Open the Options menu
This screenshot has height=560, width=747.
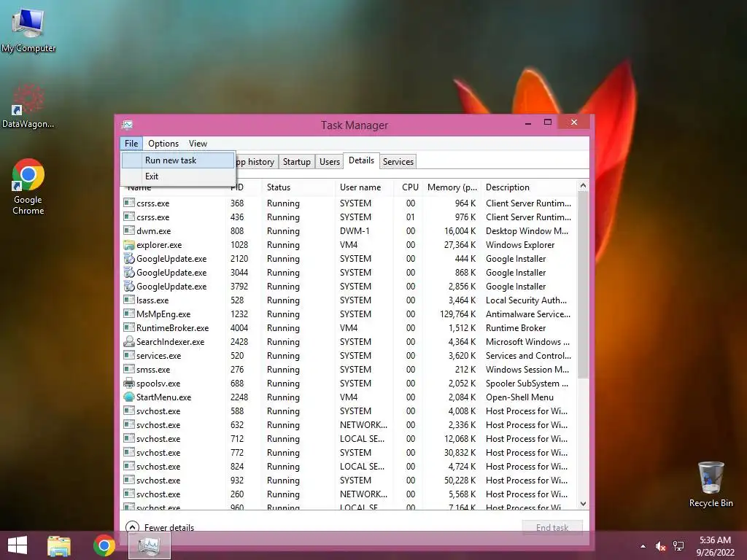[163, 144]
